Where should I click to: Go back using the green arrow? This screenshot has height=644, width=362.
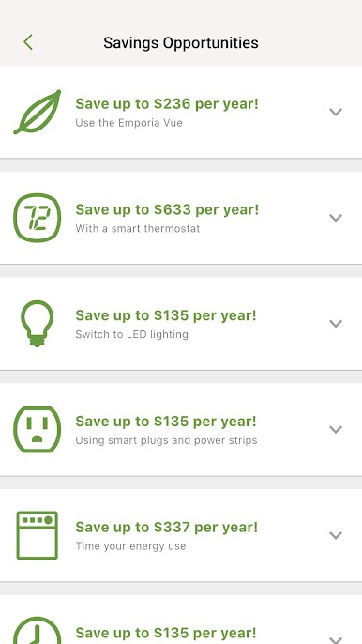point(28,42)
